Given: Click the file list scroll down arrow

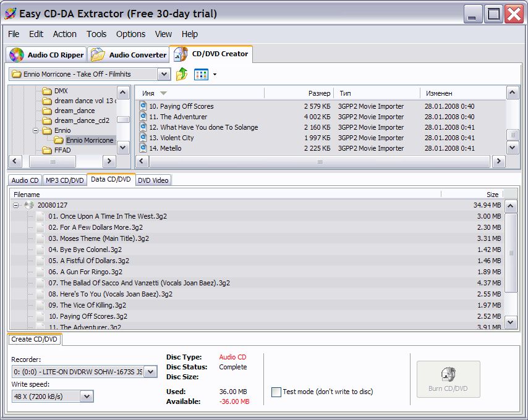Looking at the screenshot, I should pyautogui.click(x=513, y=147).
